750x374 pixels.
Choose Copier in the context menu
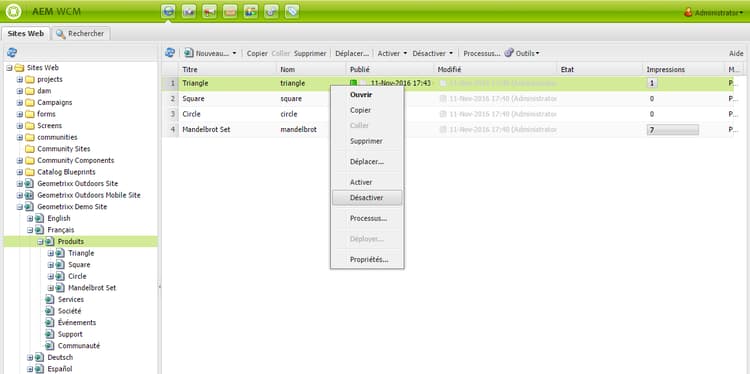pyautogui.click(x=367, y=110)
